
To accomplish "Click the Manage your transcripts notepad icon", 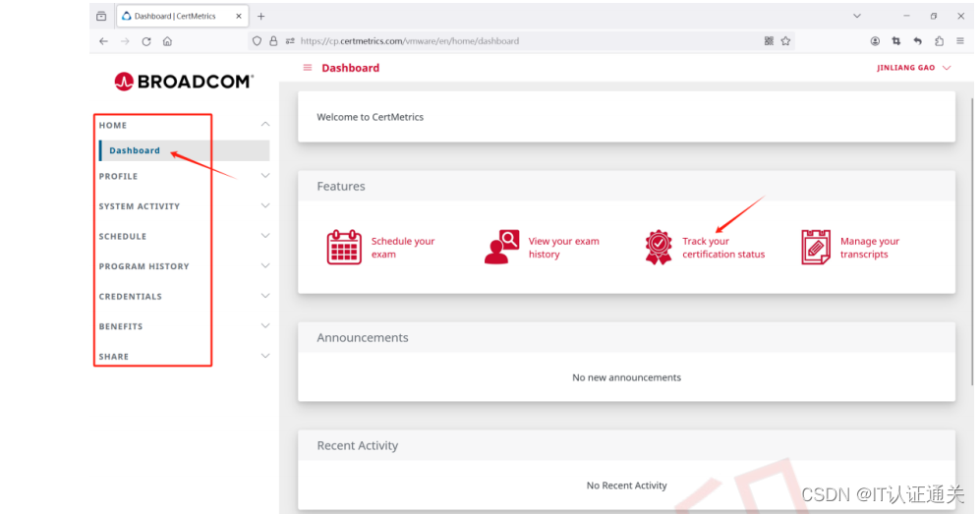I will (816, 248).
